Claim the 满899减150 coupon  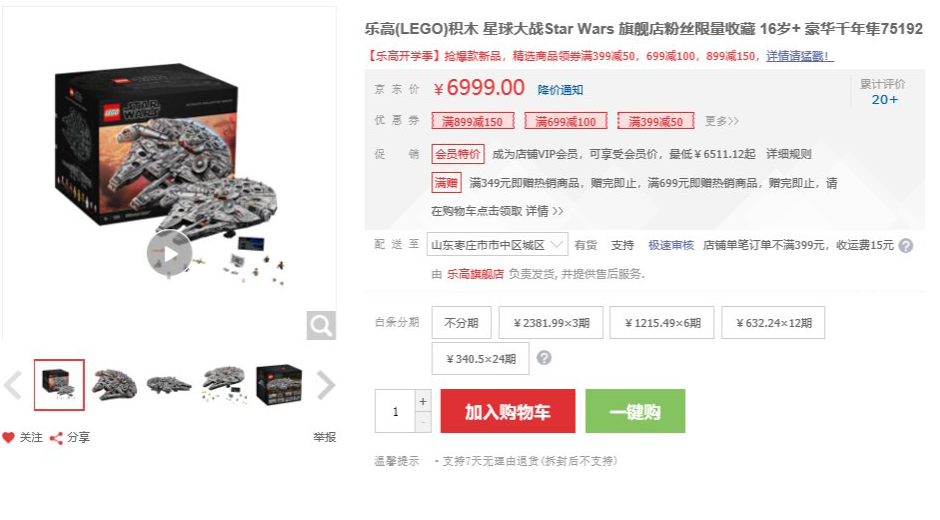tap(472, 121)
